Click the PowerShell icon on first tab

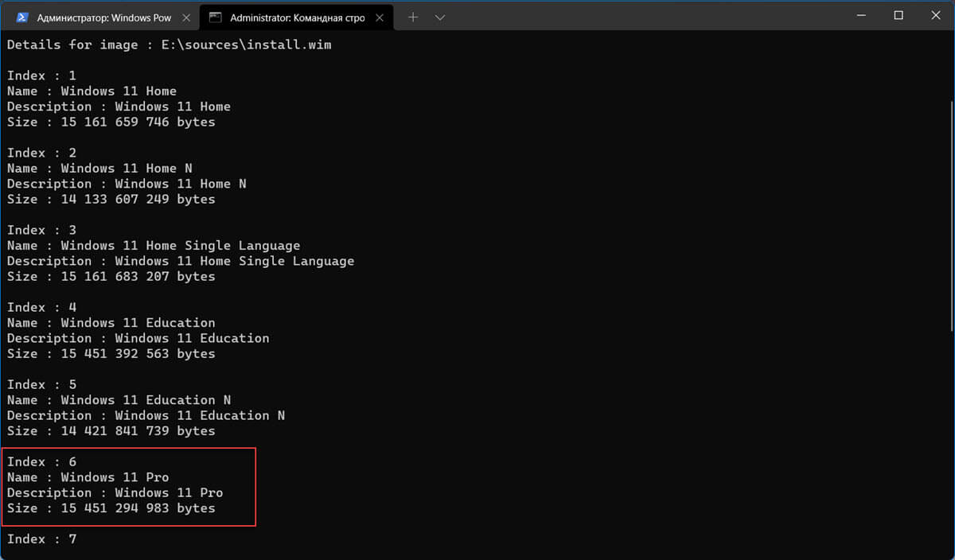(22, 17)
